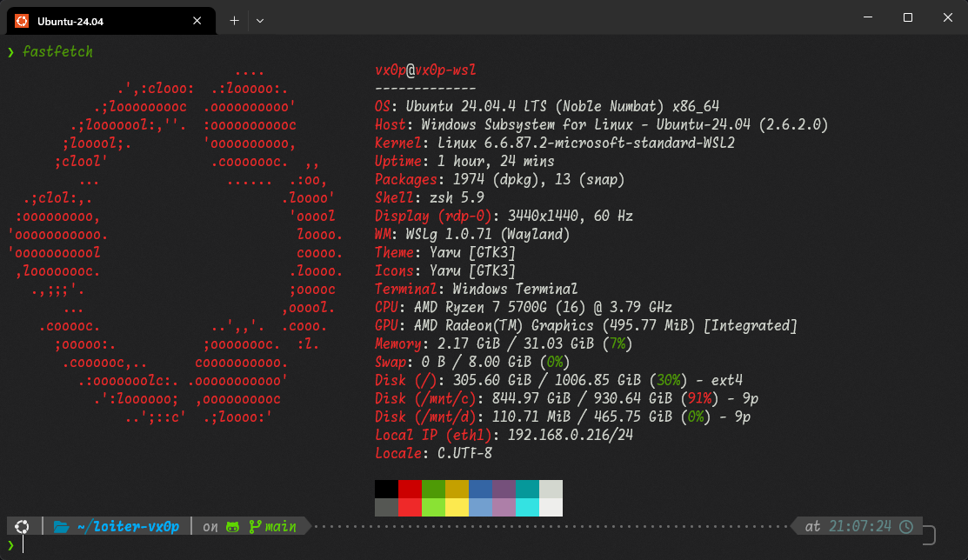
Task: Click the time '21:07:24' in the prompt
Action: (860, 527)
